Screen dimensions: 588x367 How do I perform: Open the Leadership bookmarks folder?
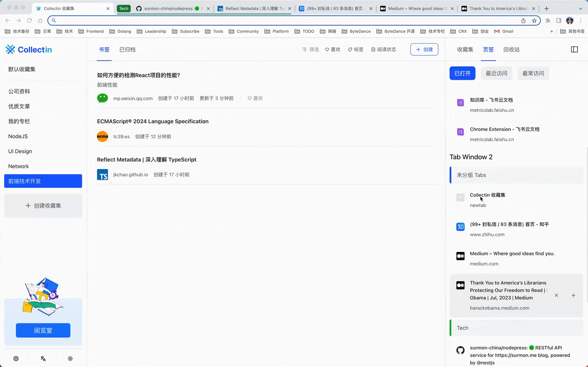click(x=151, y=31)
